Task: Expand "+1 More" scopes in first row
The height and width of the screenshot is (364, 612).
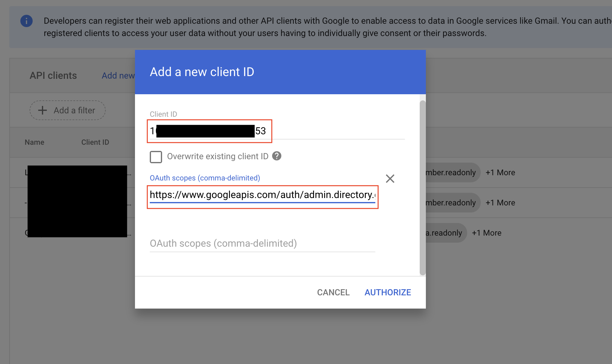Action: [x=500, y=172]
